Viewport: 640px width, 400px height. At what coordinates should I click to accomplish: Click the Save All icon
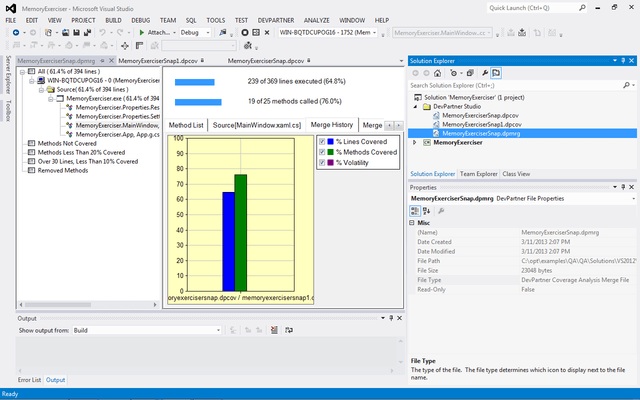pyautogui.click(x=87, y=33)
